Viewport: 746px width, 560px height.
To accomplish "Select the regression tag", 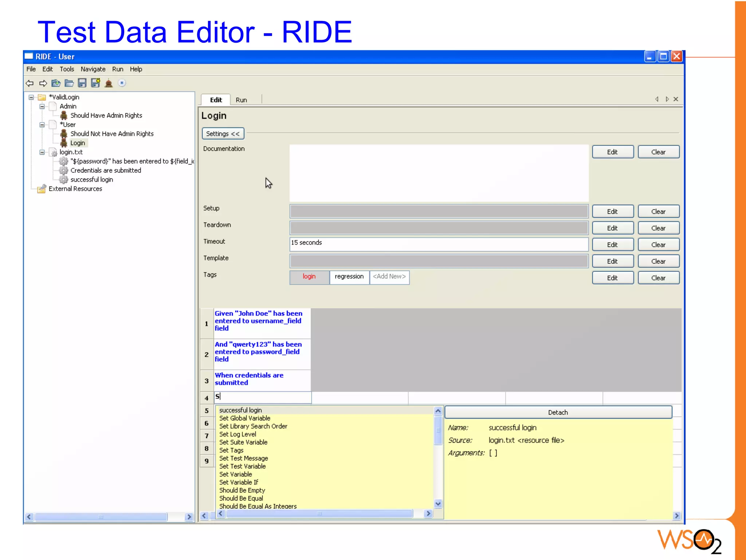I will click(x=349, y=277).
